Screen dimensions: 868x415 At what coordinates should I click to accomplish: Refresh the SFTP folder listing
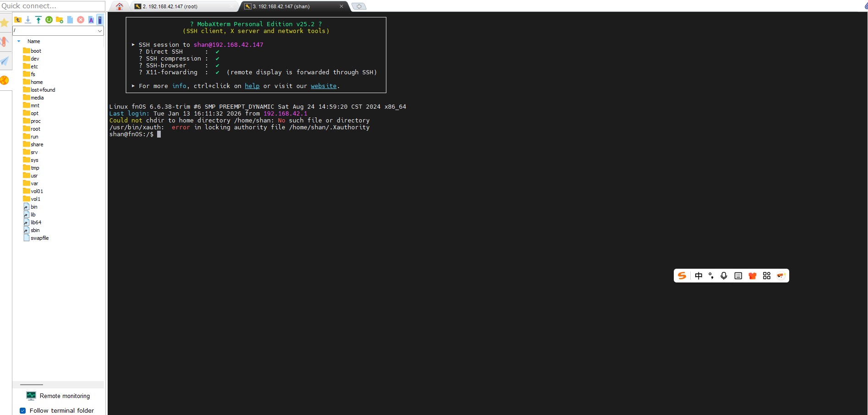coord(49,20)
